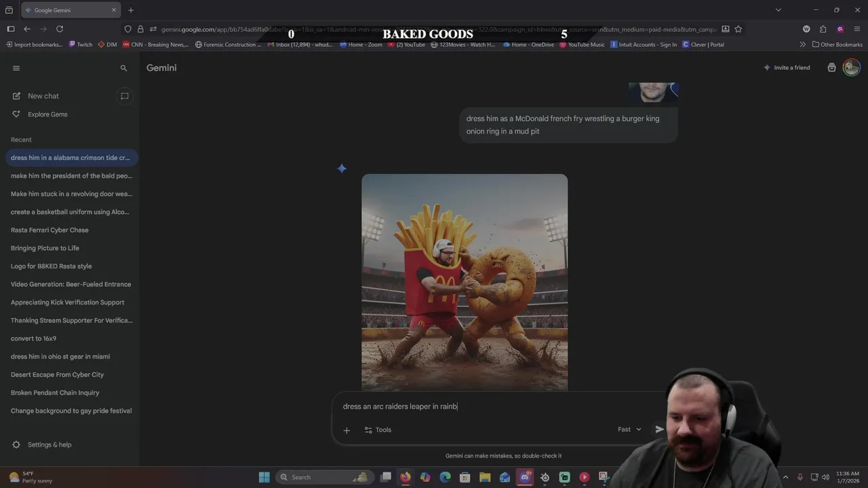Open chat 'Make him stuck in a revolving door'
Screen dimensions: 868x488
tap(71, 194)
